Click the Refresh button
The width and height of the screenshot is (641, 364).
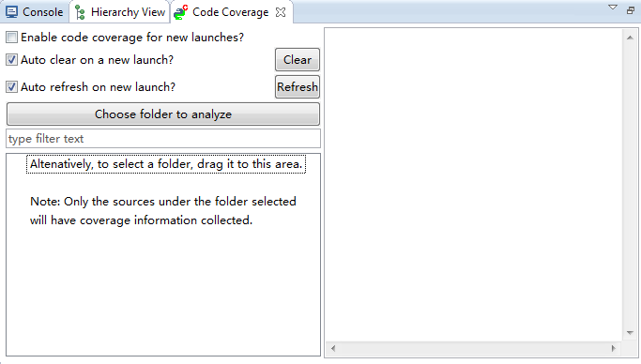coord(298,86)
